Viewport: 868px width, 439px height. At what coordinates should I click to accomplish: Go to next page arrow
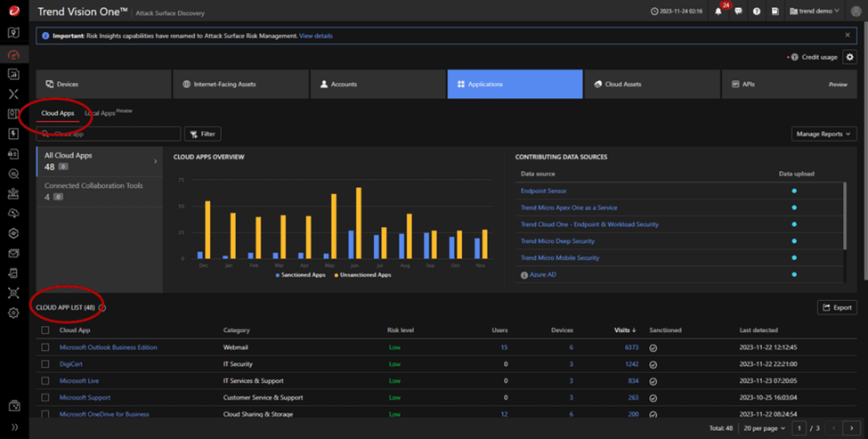(x=851, y=428)
